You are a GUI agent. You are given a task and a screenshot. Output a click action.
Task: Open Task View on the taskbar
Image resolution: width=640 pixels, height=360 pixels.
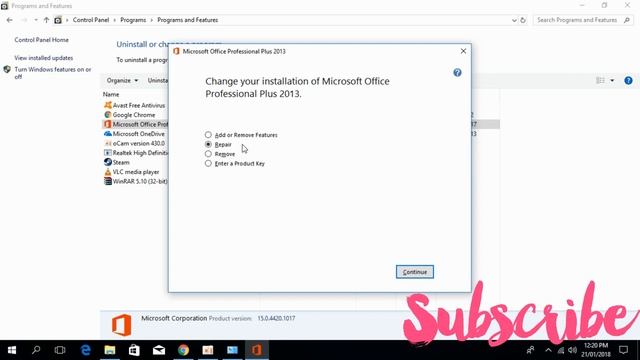60,350
